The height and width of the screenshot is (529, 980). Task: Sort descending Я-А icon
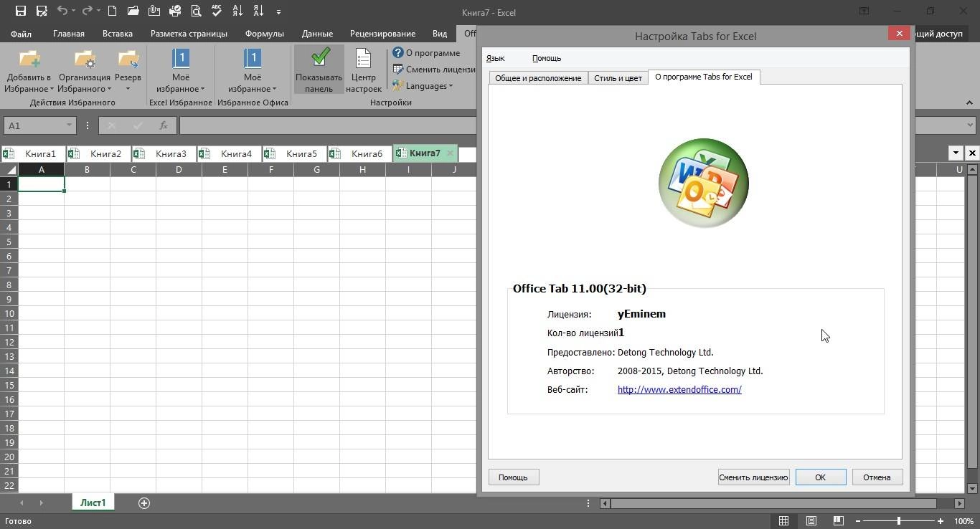click(258, 11)
